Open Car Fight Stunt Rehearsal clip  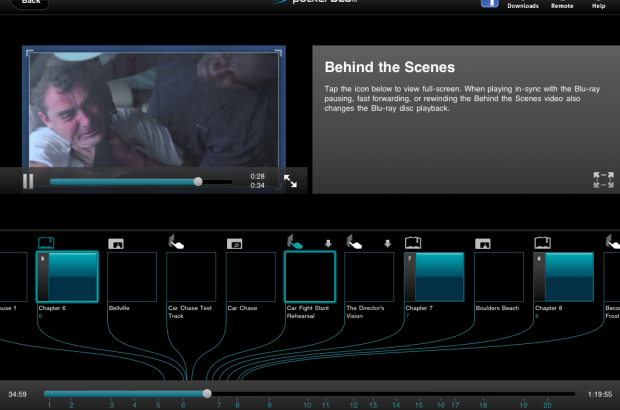tap(310, 276)
